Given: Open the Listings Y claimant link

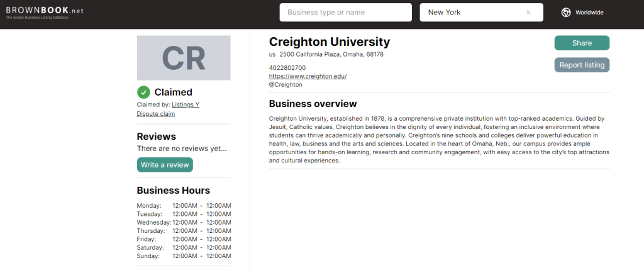Looking at the screenshot, I should click(186, 105).
